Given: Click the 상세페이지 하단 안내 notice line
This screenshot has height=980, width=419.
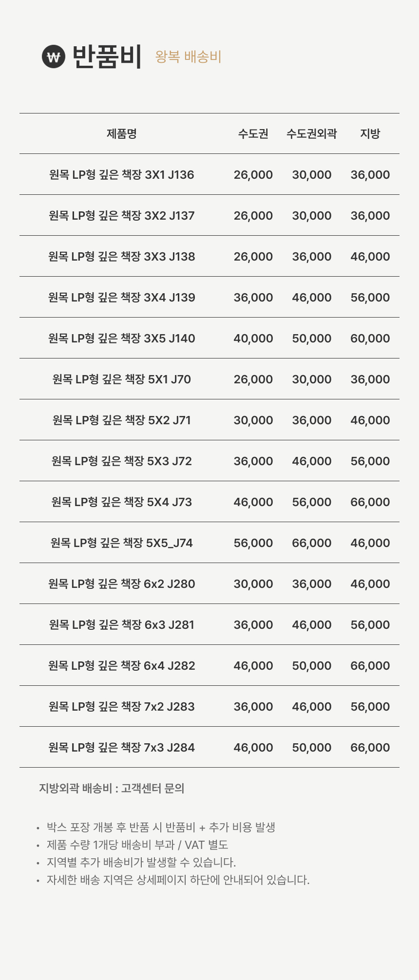Looking at the screenshot, I should tap(178, 880).
